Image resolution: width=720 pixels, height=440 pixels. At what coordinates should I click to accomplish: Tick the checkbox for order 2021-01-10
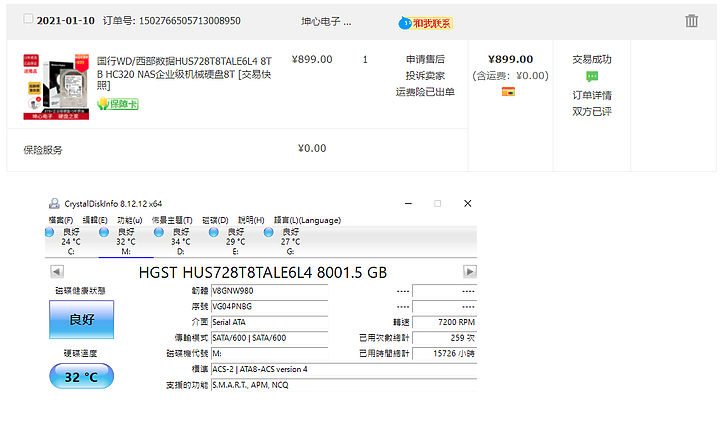click(x=28, y=18)
